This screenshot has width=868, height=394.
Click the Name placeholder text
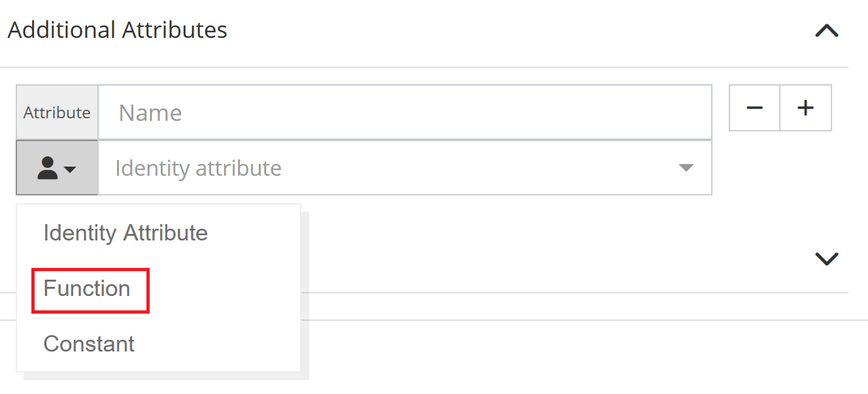(x=150, y=113)
